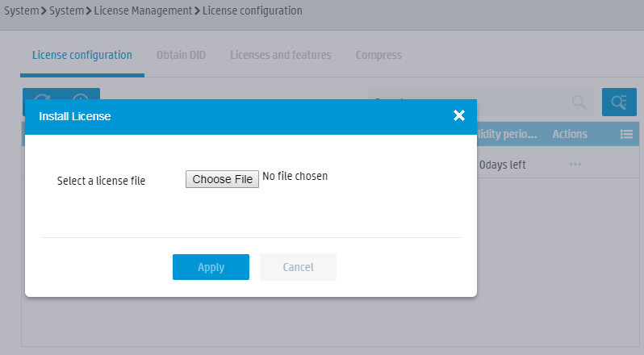Cancel the Install License dialog
The height and width of the screenshot is (355, 644).
tap(298, 267)
